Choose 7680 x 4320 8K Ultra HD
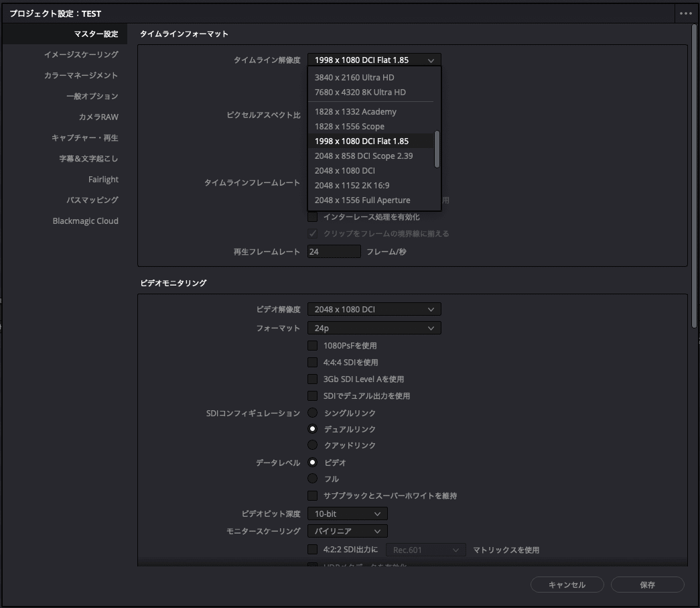Screen dimensions: 700x608 click(370, 92)
